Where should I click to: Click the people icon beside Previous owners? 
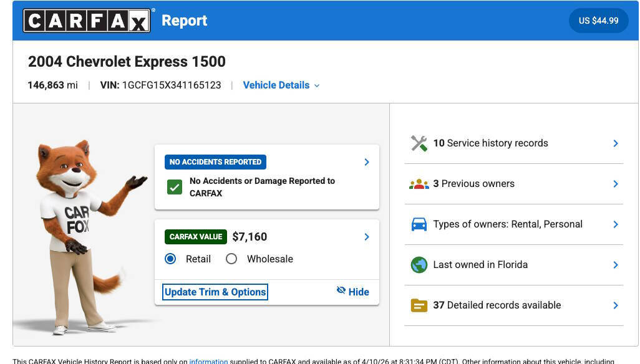click(419, 184)
